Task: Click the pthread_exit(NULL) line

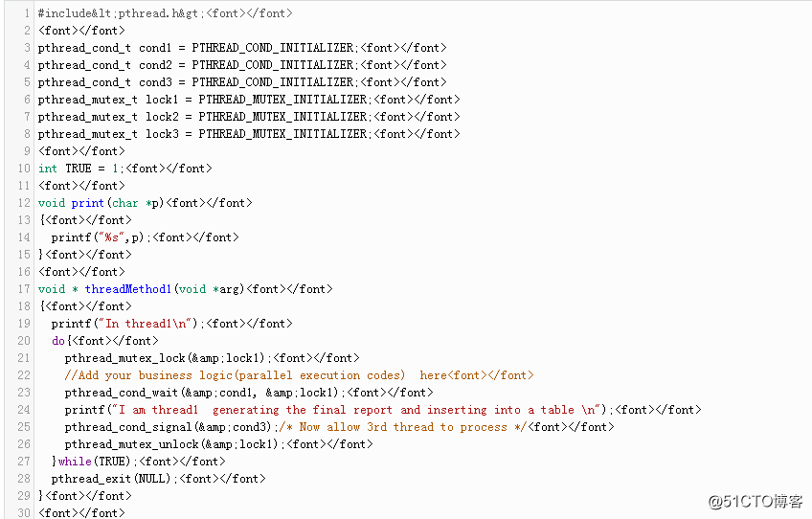Action: (x=158, y=479)
